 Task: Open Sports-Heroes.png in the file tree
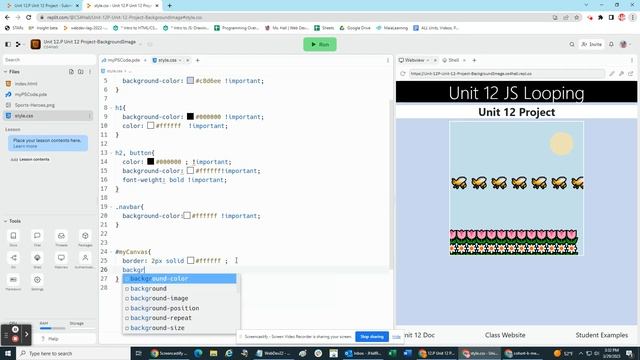pos(48,105)
